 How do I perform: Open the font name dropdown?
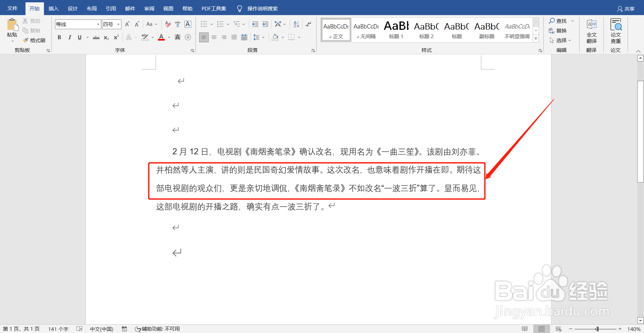(x=98, y=24)
